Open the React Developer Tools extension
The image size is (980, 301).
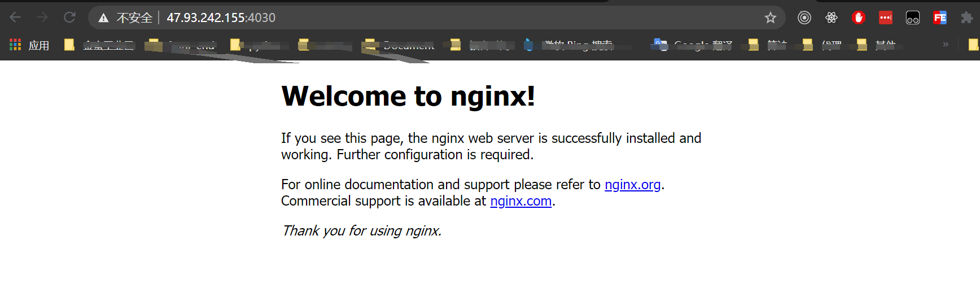pos(832,18)
